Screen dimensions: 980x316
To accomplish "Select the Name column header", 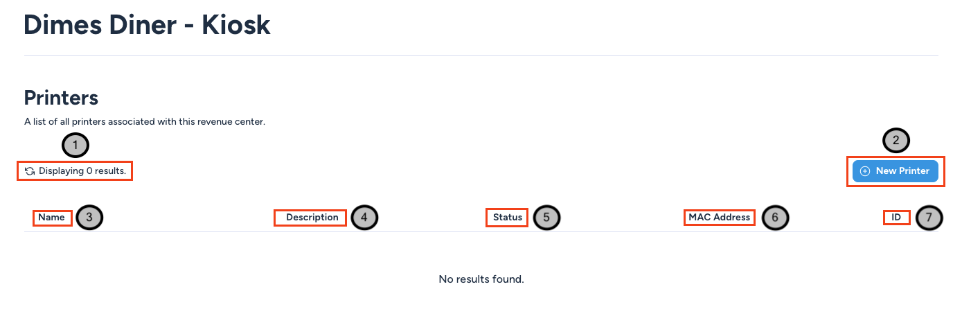I will (51, 218).
